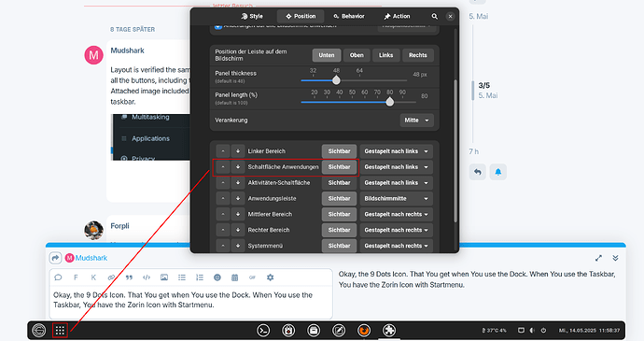644x341 pixels.
Task: Expand the Bildschirmmitte position dropdown
Action: click(x=397, y=198)
